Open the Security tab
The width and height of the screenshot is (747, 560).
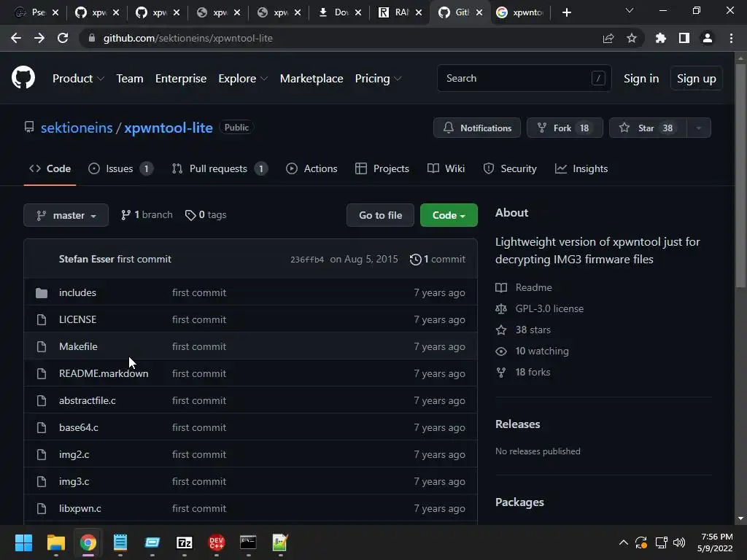tap(510, 168)
